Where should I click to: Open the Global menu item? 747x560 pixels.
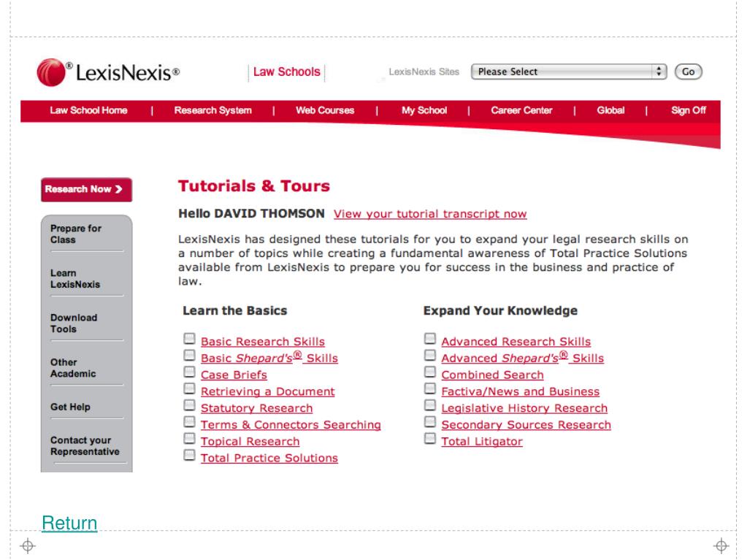[x=610, y=110]
